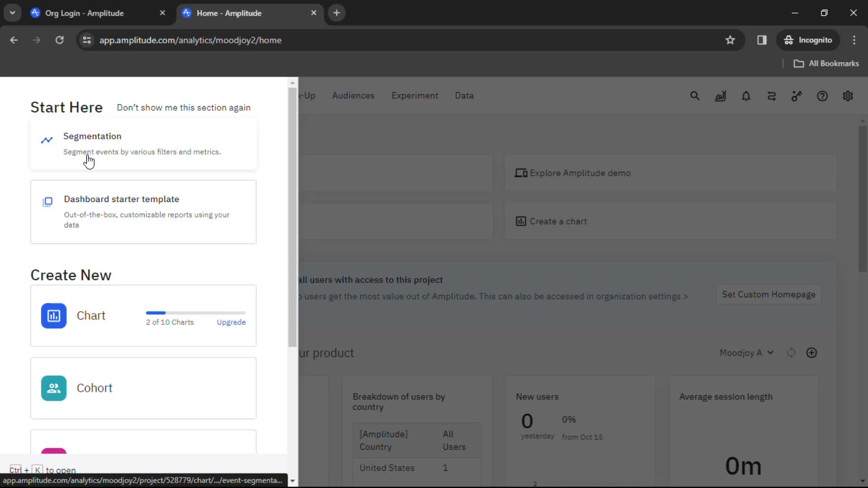
Task: Bookmark this page with the star icon
Action: [730, 40]
